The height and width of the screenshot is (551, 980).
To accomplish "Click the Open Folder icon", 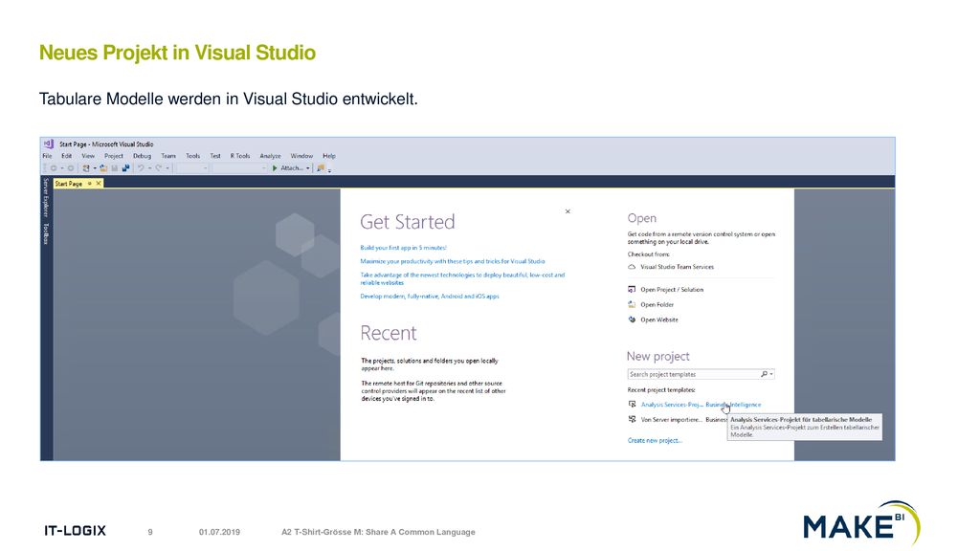I will point(632,304).
